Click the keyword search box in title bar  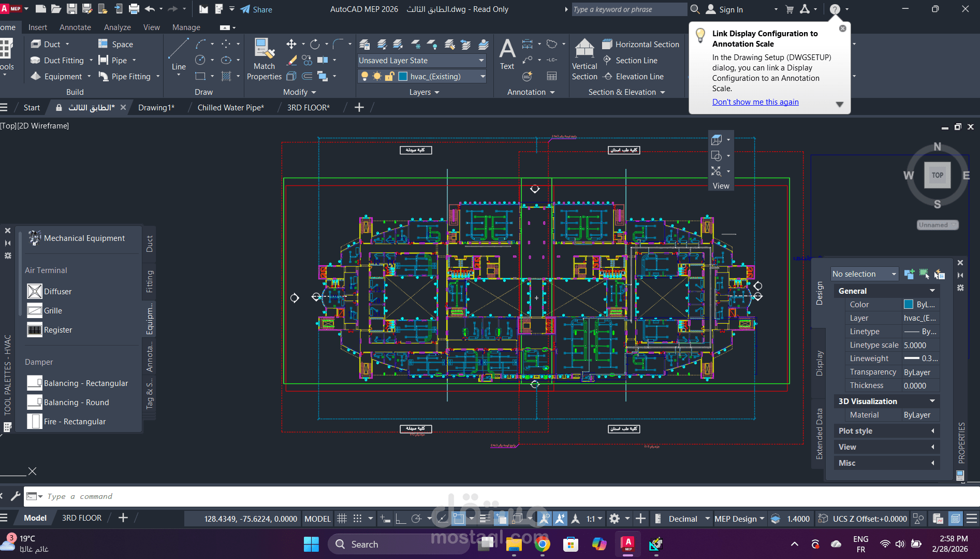[x=629, y=9]
